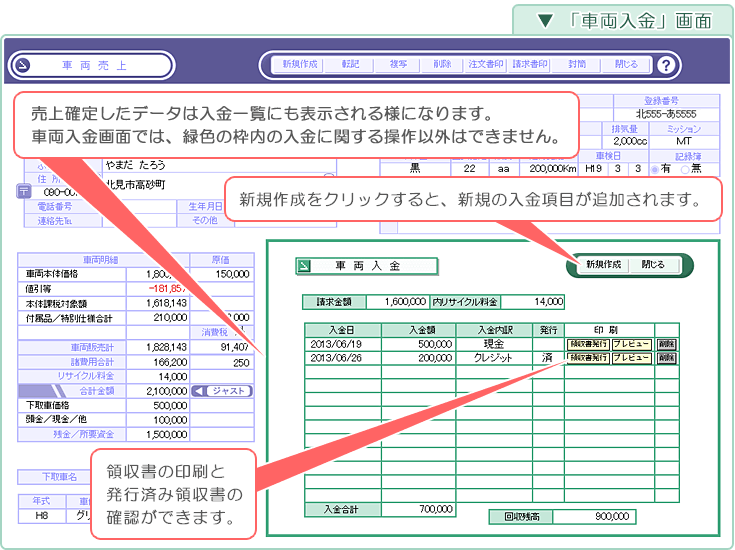Click 請求書印 in the top toolbar
The image size is (735, 550).
pyautogui.click(x=530, y=64)
